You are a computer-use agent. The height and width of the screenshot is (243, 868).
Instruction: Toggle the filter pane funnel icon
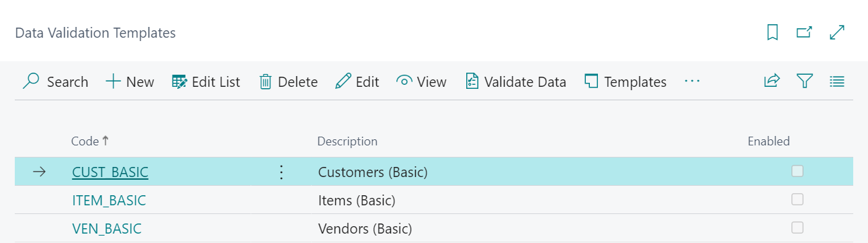pos(805,81)
